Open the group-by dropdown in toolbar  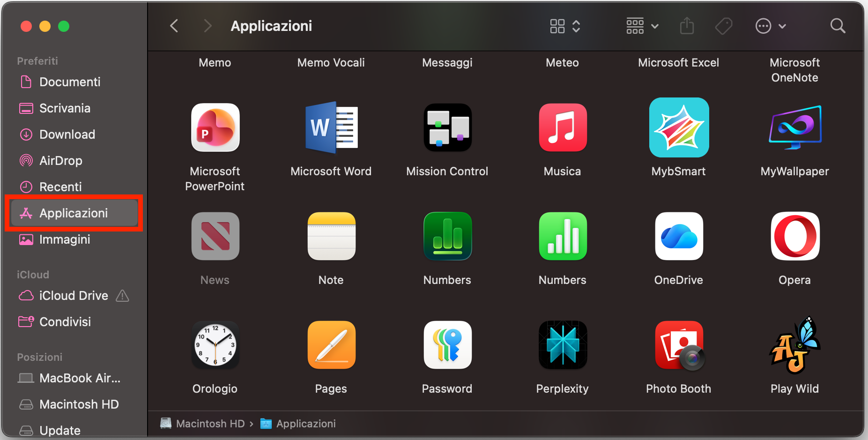643,26
